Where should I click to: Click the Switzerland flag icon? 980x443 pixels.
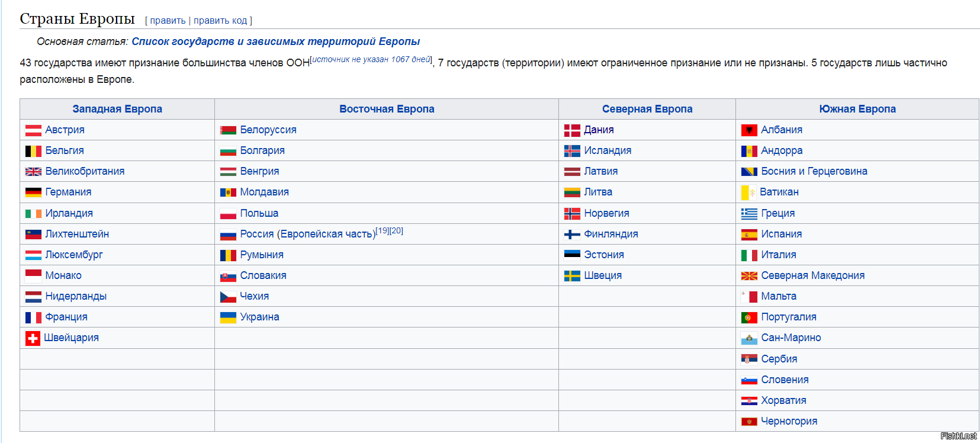(x=33, y=338)
